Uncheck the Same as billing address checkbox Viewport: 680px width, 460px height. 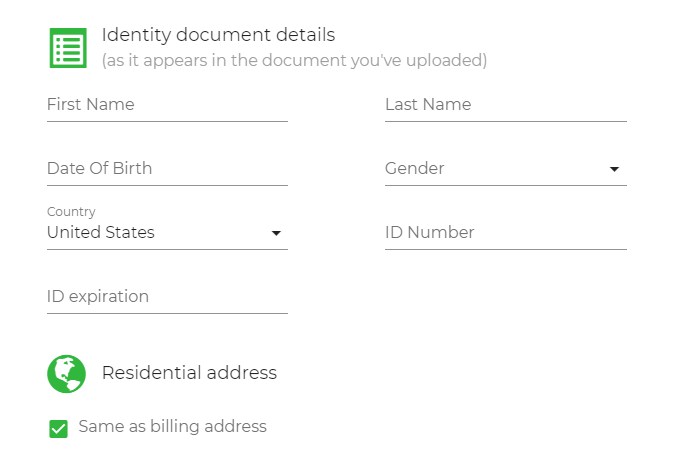click(x=59, y=429)
